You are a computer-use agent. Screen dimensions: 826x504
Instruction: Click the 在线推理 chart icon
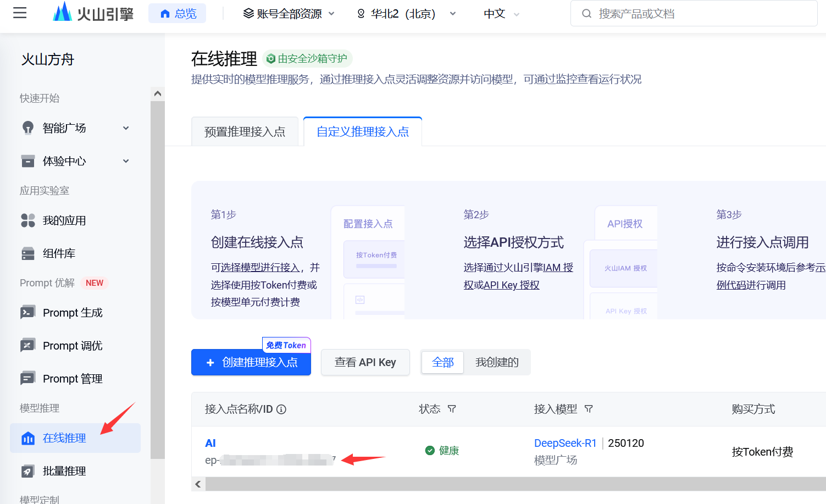pyautogui.click(x=28, y=438)
